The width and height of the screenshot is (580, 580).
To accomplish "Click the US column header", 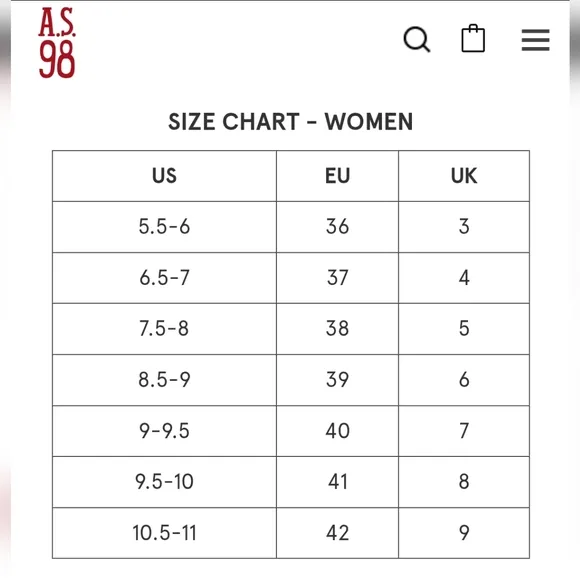I will [x=164, y=176].
